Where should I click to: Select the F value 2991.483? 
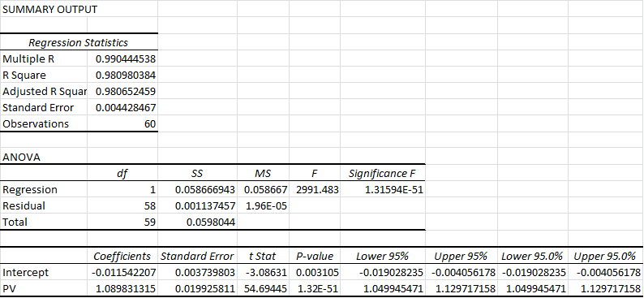click(x=315, y=190)
